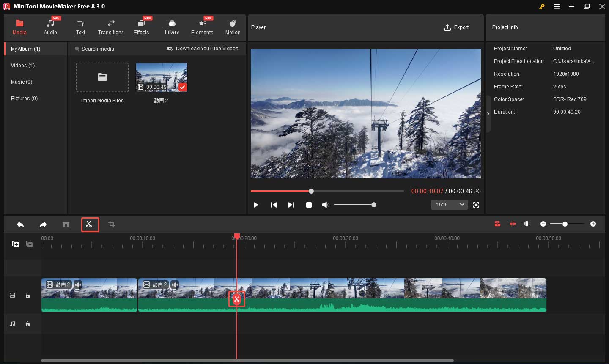
Task: Click the Crop tool icon
Action: pos(112,224)
